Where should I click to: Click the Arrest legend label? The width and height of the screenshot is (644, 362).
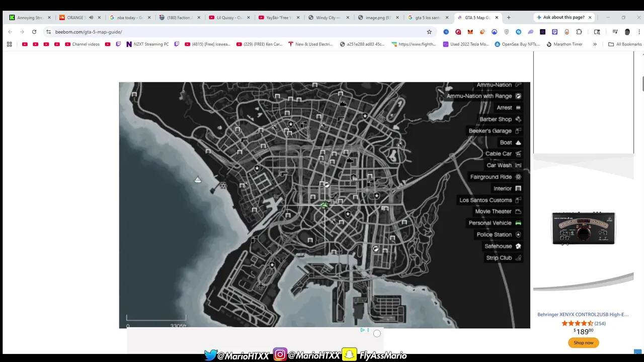tap(505, 108)
